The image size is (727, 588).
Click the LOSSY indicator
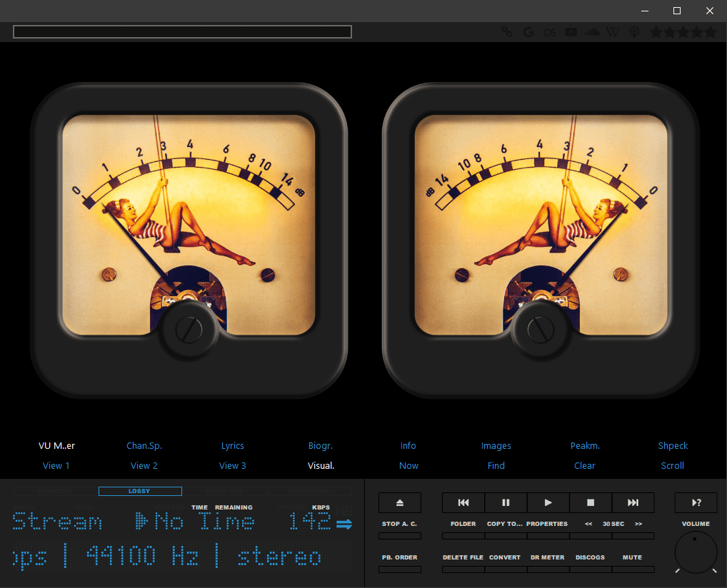140,491
